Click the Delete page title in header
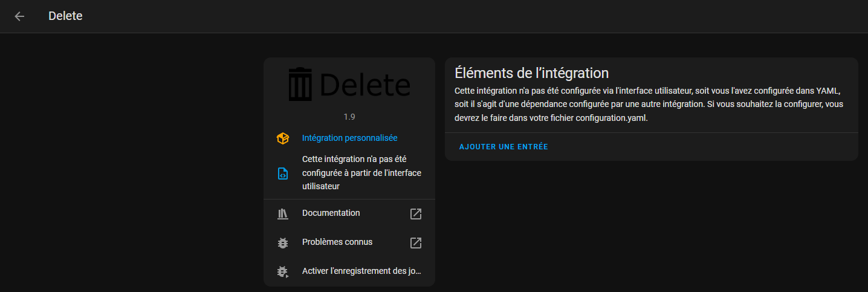This screenshot has width=868, height=292. pyautogui.click(x=65, y=16)
